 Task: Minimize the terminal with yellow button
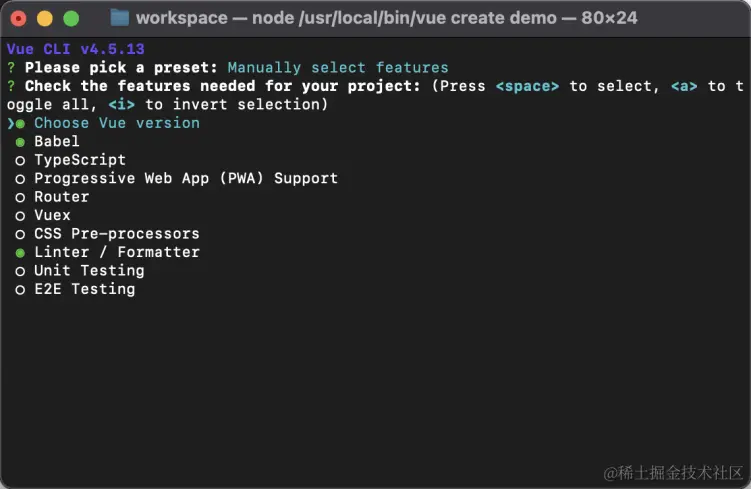(x=45, y=19)
